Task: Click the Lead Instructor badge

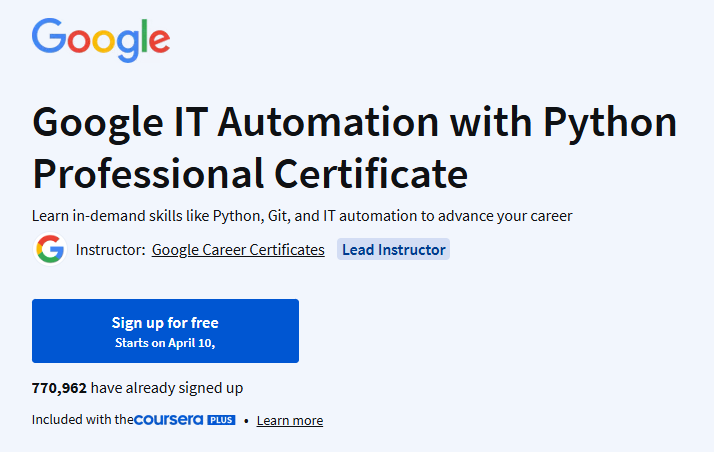Action: click(393, 249)
